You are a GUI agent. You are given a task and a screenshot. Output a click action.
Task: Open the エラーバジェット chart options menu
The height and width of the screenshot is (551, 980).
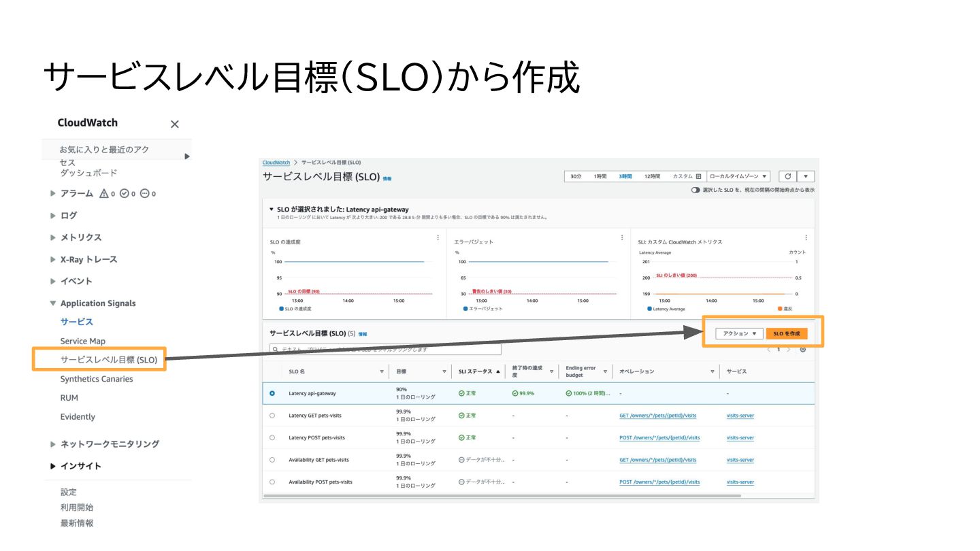[x=622, y=237]
